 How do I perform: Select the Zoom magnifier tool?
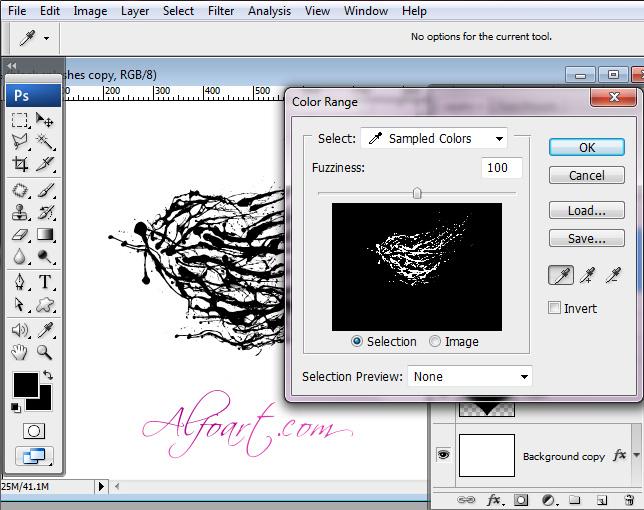45,352
